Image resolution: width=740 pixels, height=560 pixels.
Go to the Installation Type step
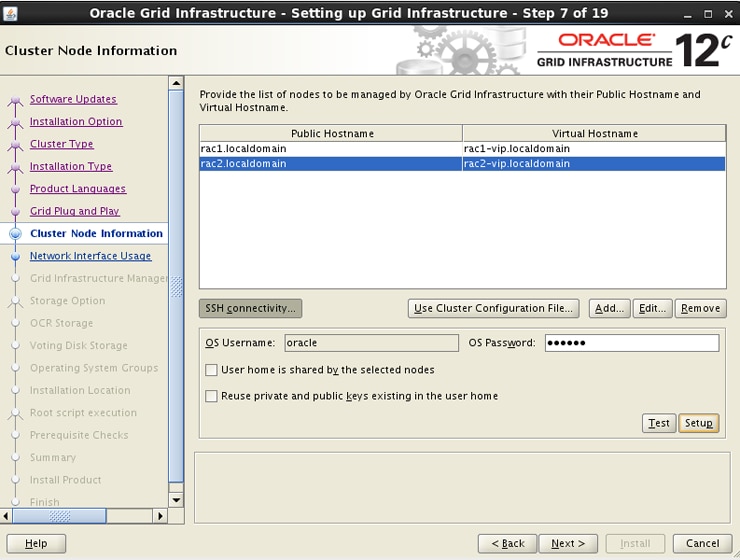pos(71,166)
